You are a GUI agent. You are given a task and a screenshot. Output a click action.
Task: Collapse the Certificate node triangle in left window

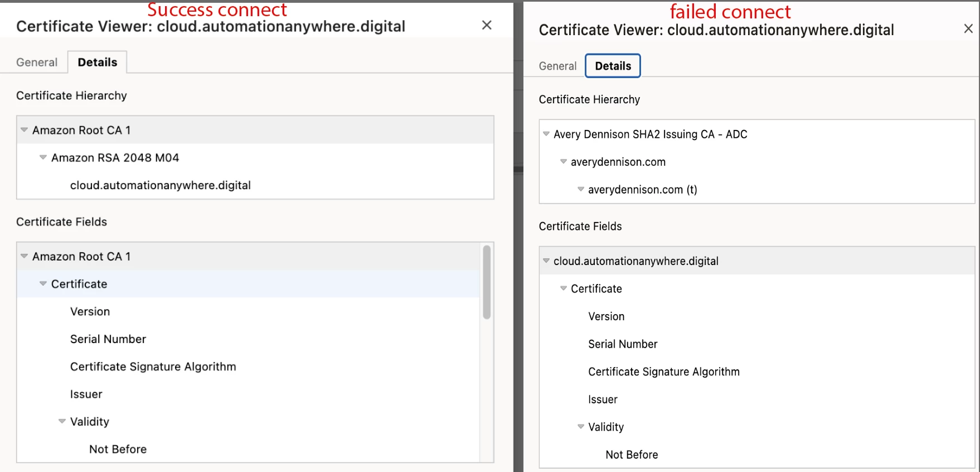pos(43,283)
